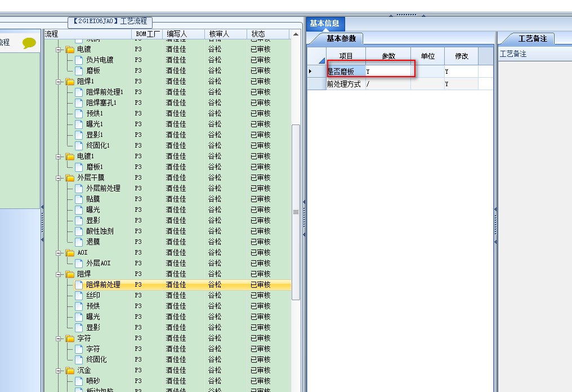Click the document icon of 磨板1
The image size is (572, 392).
click(79, 167)
